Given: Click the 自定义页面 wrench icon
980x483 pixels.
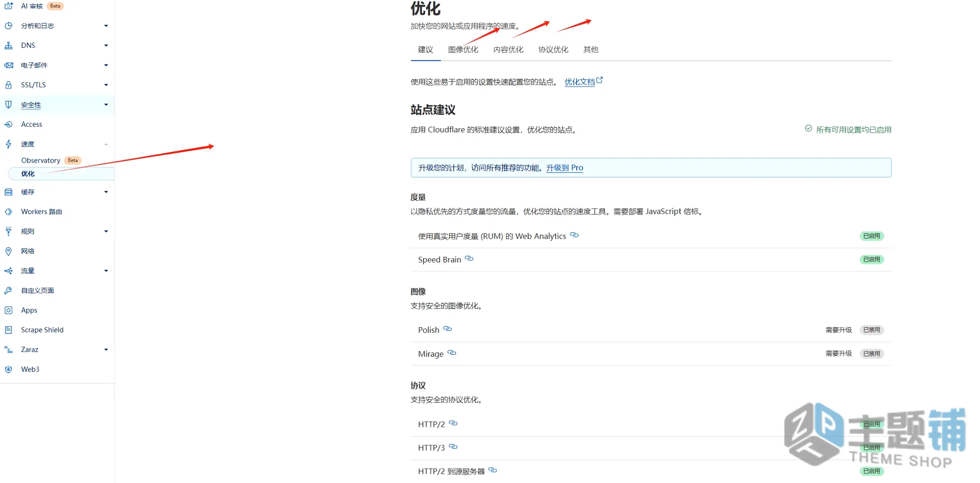Looking at the screenshot, I should click(x=9, y=291).
